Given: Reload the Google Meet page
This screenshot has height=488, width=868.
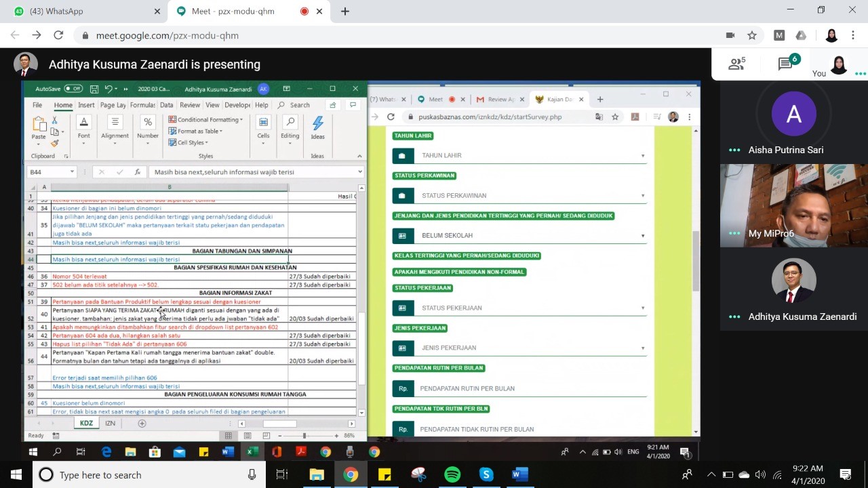Looking at the screenshot, I should pos(58,35).
